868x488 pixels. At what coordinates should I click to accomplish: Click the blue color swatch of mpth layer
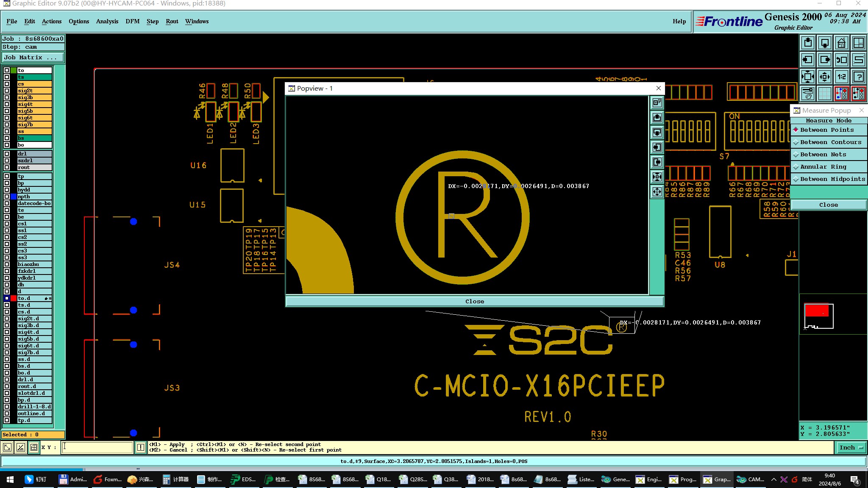pos(14,197)
